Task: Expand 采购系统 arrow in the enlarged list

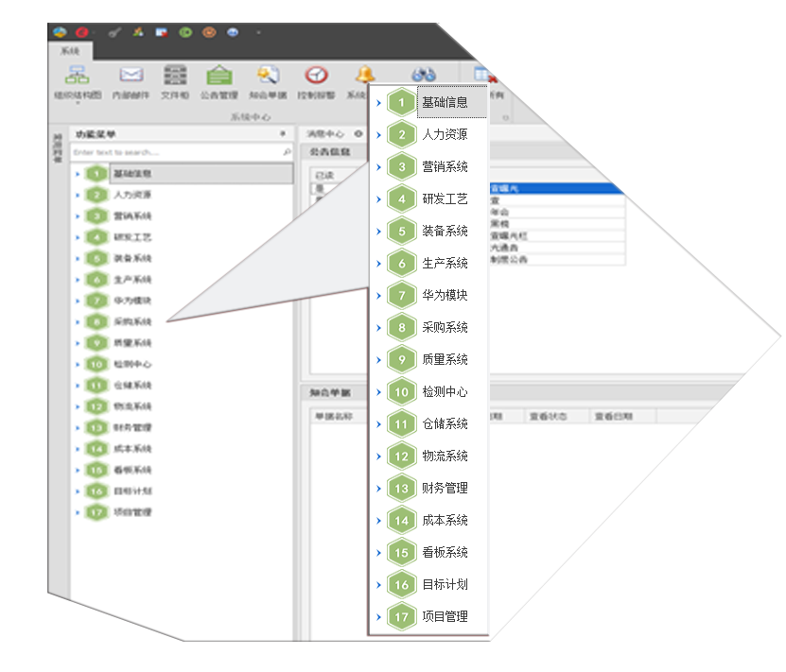Action: pos(379,328)
